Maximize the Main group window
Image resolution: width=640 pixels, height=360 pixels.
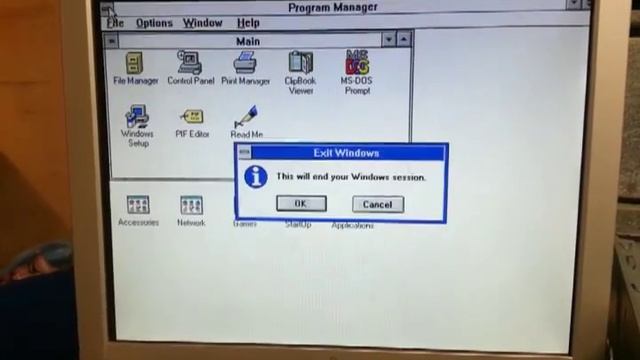pyautogui.click(x=403, y=40)
